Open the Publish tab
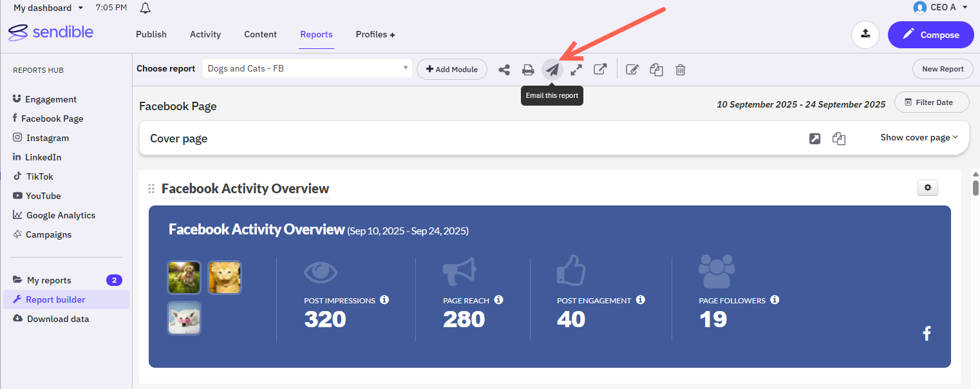This screenshot has height=389, width=980. (151, 35)
